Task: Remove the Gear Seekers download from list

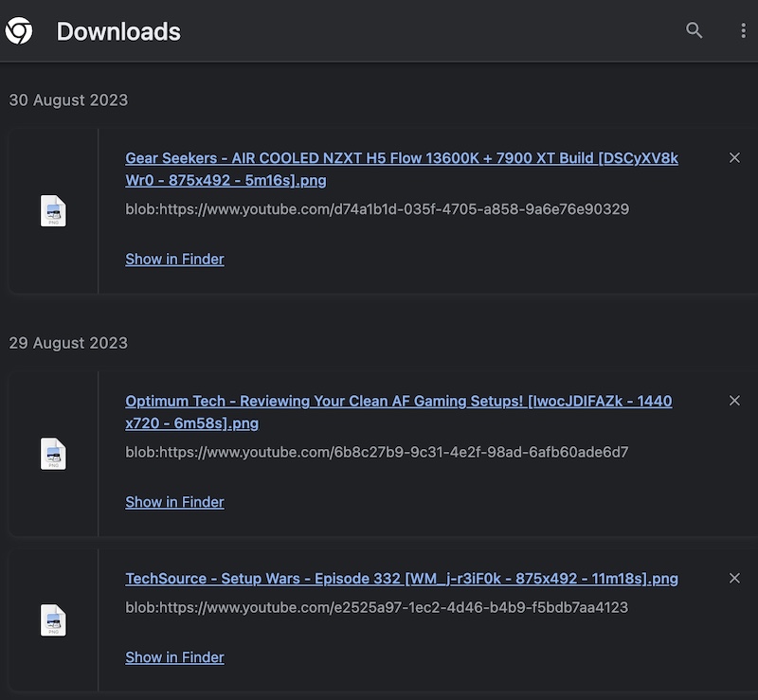Action: coord(734,157)
